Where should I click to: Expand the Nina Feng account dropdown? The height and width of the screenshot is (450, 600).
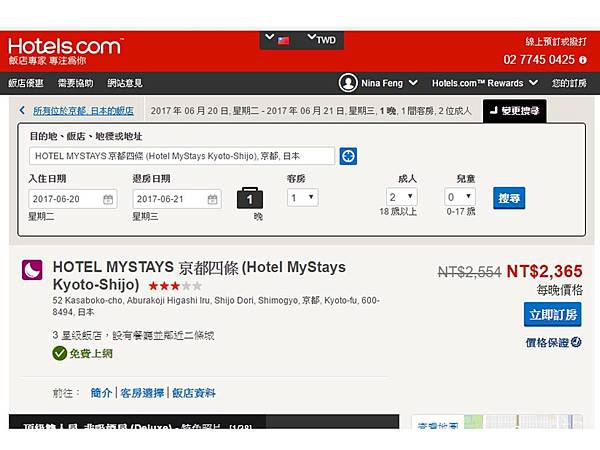tap(389, 83)
